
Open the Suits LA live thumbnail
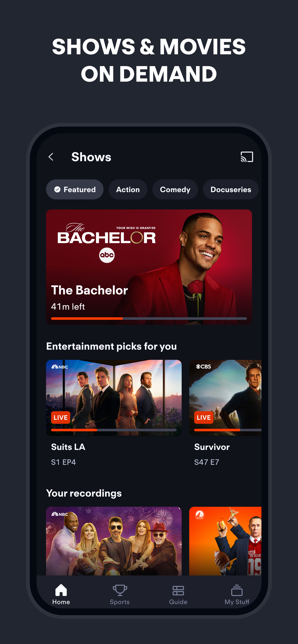(114, 398)
